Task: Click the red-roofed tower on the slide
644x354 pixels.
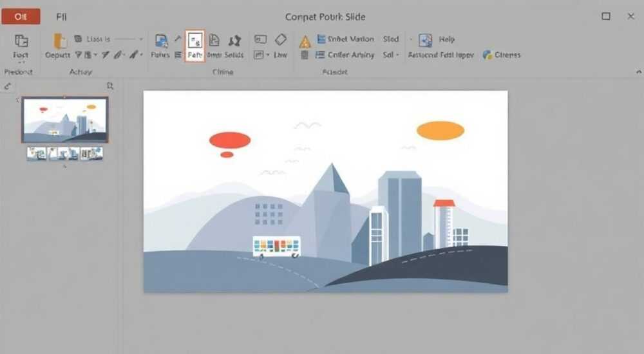Action: point(444,224)
